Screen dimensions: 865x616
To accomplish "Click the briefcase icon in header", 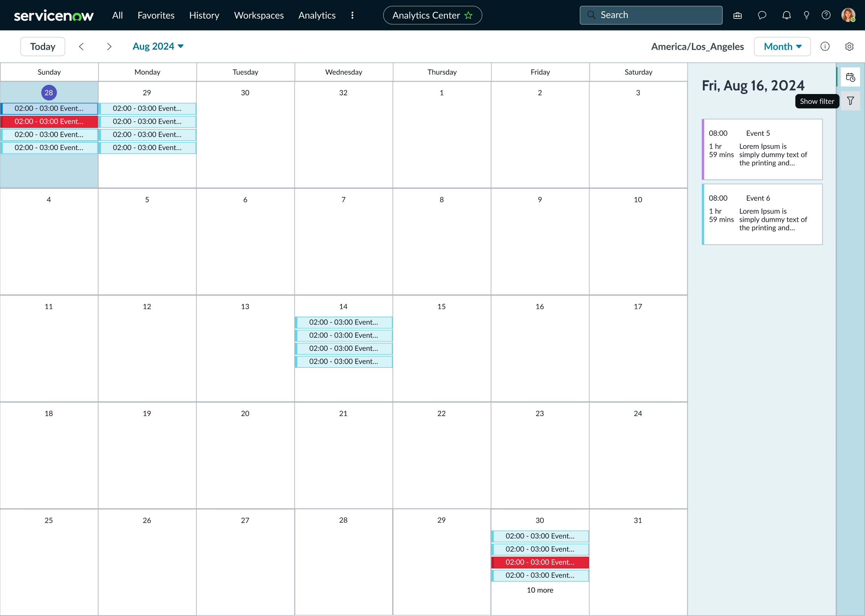I will [737, 15].
